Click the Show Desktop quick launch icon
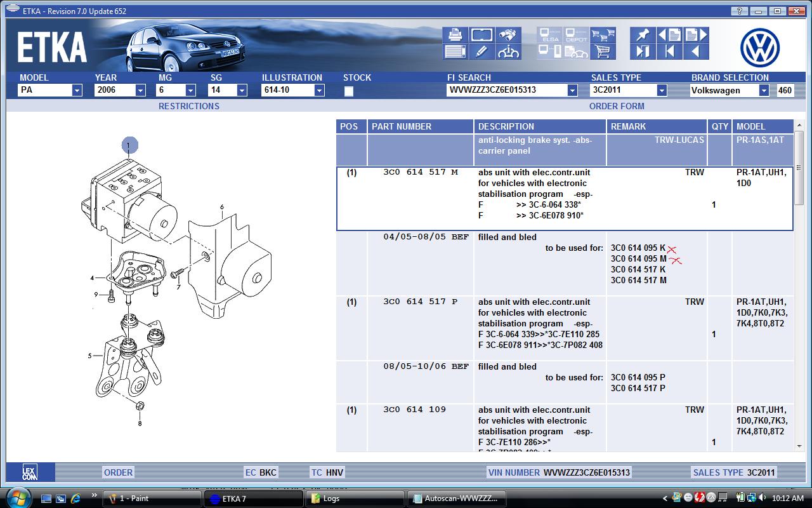812x508 pixels. pyautogui.click(x=46, y=498)
